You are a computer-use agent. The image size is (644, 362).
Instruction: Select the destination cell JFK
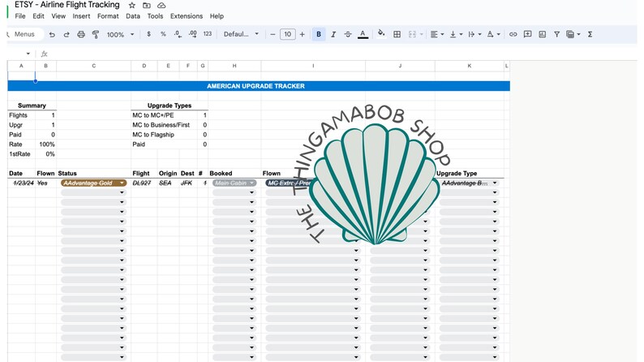pyautogui.click(x=187, y=183)
